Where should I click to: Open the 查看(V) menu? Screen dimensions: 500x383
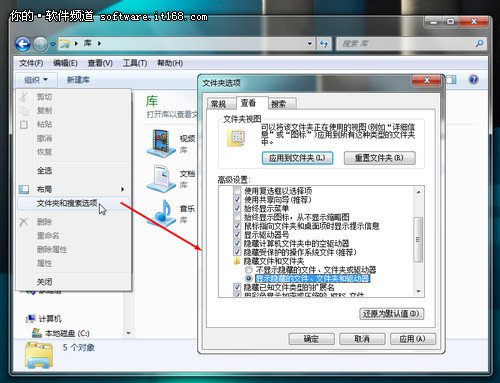click(100, 63)
